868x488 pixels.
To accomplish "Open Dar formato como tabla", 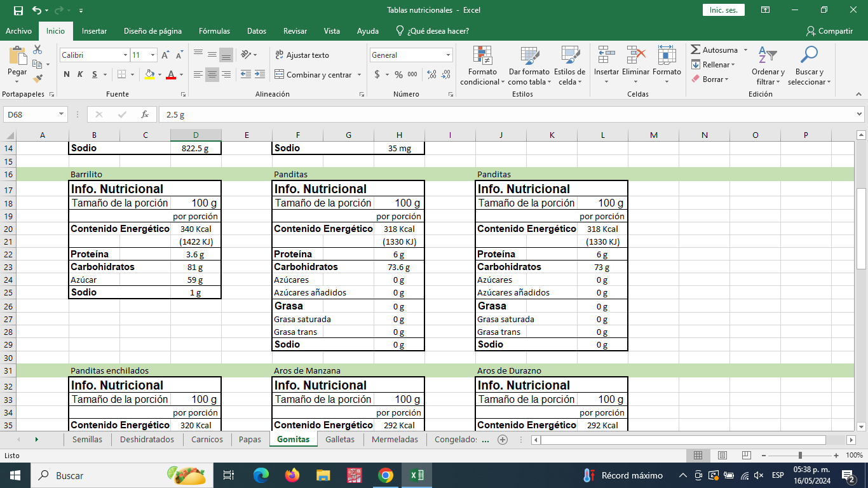I will click(x=529, y=65).
